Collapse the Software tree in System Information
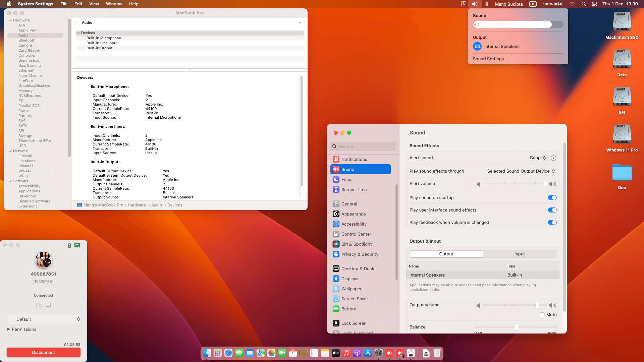 [10, 181]
